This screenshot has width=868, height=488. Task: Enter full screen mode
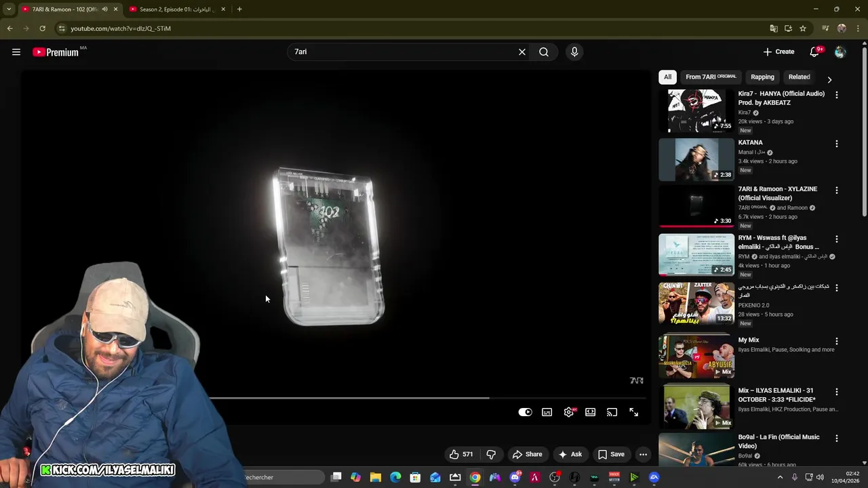pos(634,412)
